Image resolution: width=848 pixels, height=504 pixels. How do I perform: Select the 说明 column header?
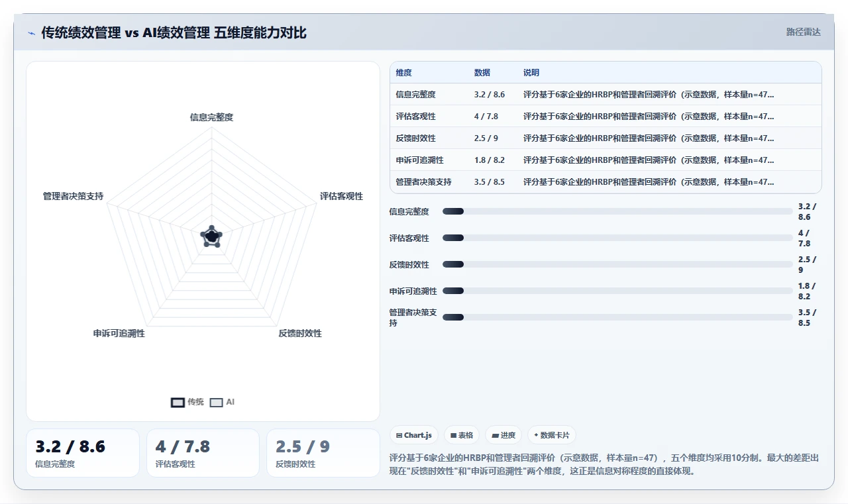pyautogui.click(x=531, y=73)
